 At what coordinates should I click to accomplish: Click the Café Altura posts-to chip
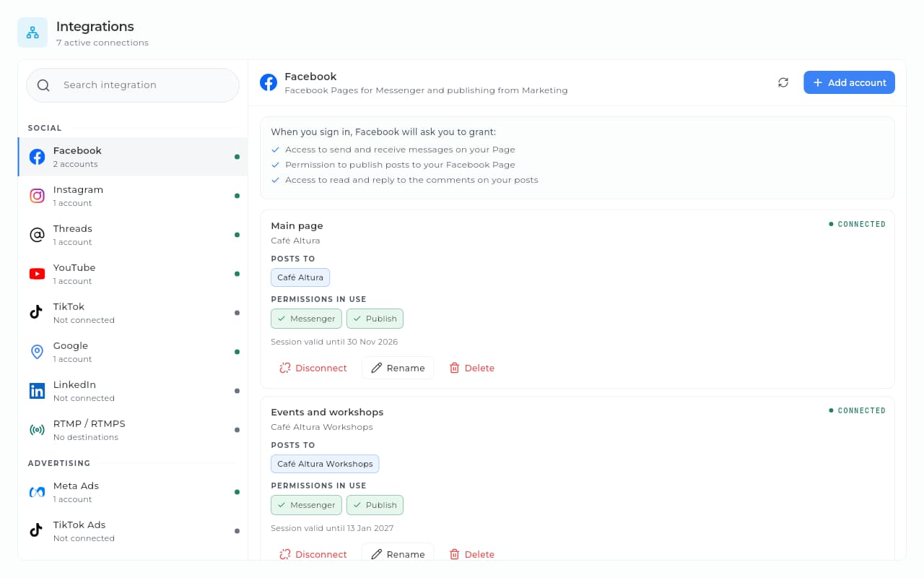300,277
